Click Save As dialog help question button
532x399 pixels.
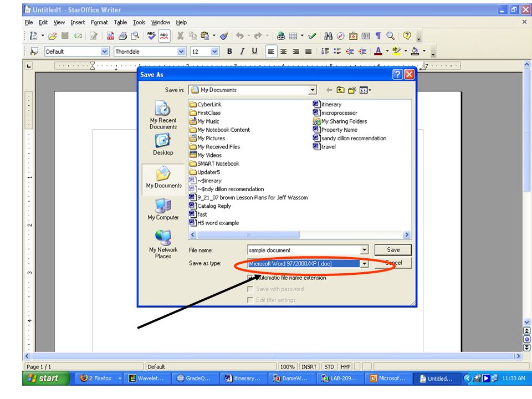pyautogui.click(x=397, y=75)
